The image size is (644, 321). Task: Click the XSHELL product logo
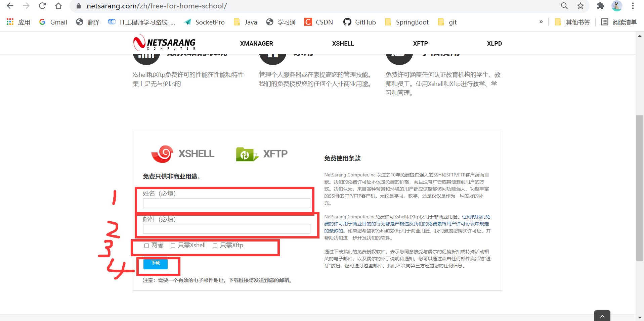click(182, 154)
